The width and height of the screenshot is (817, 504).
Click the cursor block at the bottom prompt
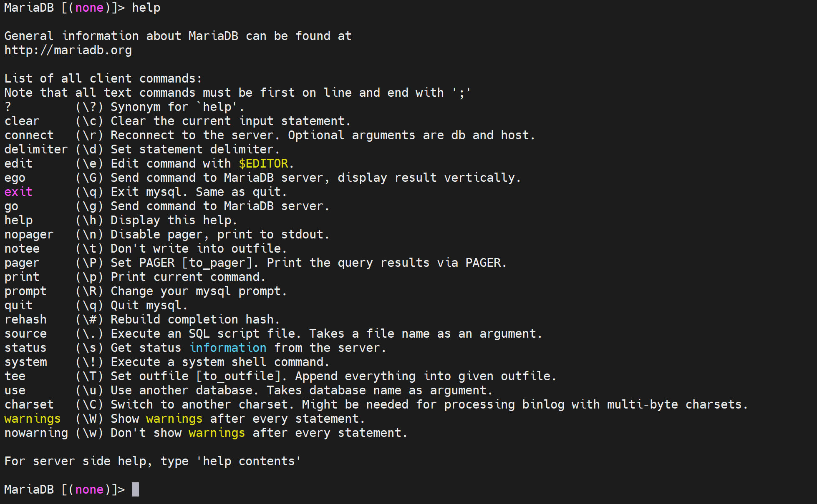[135, 489]
